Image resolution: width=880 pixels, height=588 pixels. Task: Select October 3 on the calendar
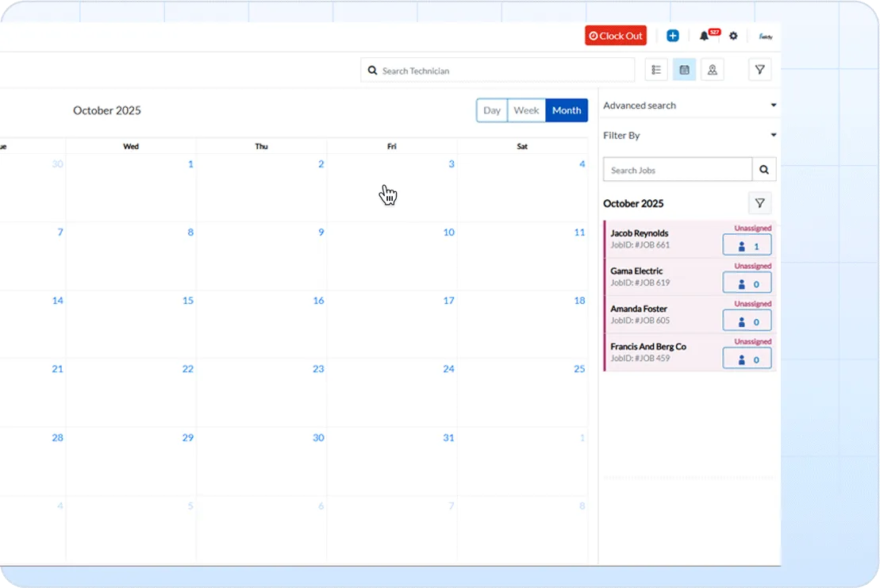pos(452,164)
